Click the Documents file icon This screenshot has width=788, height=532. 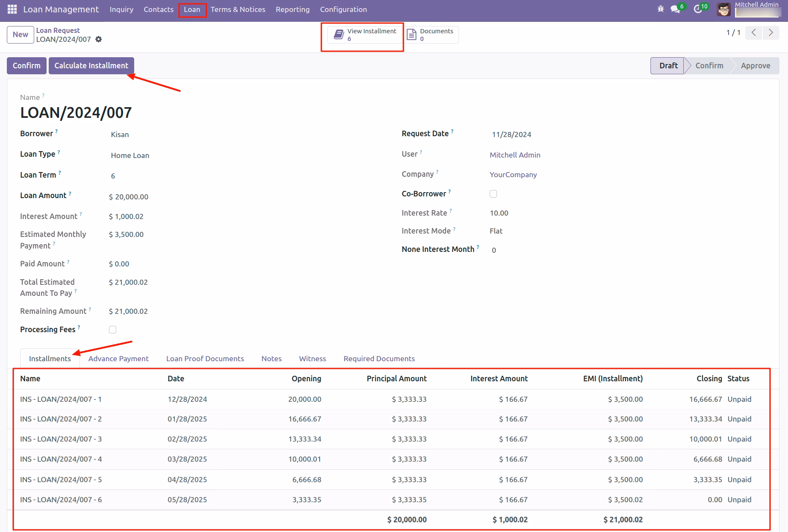point(412,35)
